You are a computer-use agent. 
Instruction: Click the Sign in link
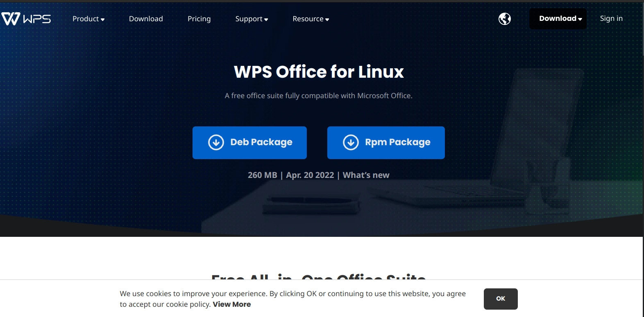(611, 18)
